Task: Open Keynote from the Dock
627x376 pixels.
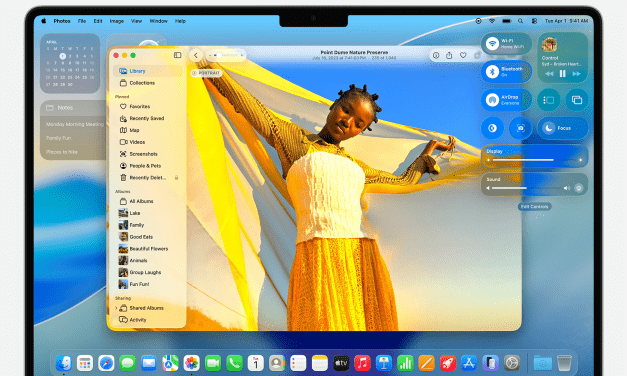Action: (x=383, y=363)
